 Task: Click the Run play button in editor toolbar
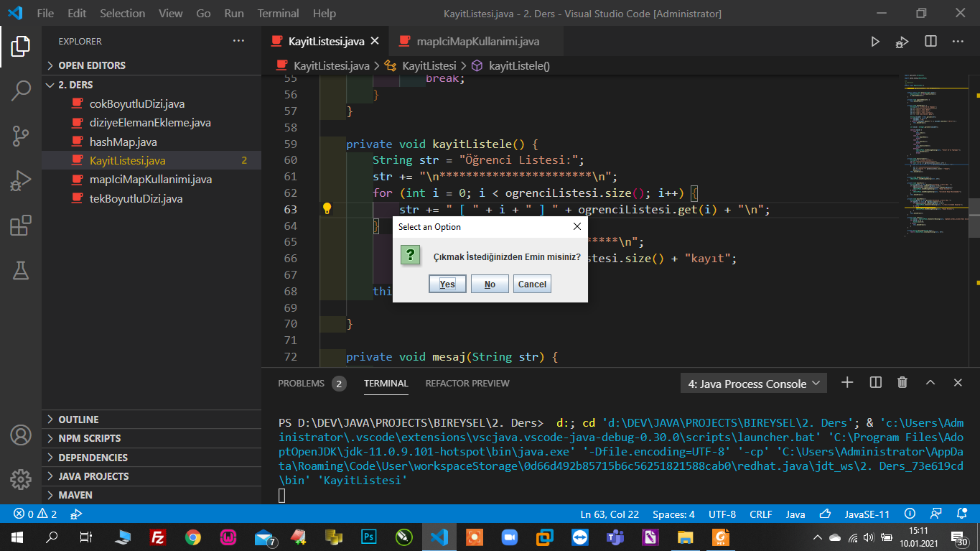coord(875,42)
